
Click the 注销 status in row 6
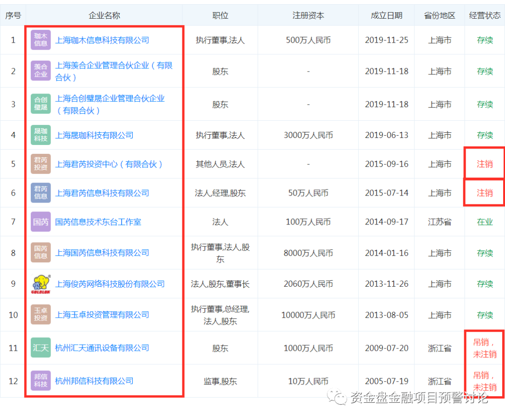pyautogui.click(x=485, y=193)
